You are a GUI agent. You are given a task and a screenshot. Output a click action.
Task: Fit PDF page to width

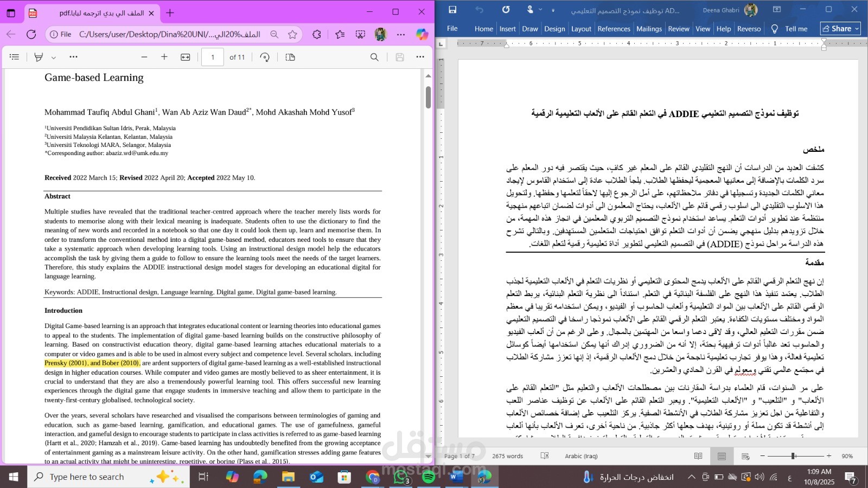pyautogui.click(x=186, y=57)
